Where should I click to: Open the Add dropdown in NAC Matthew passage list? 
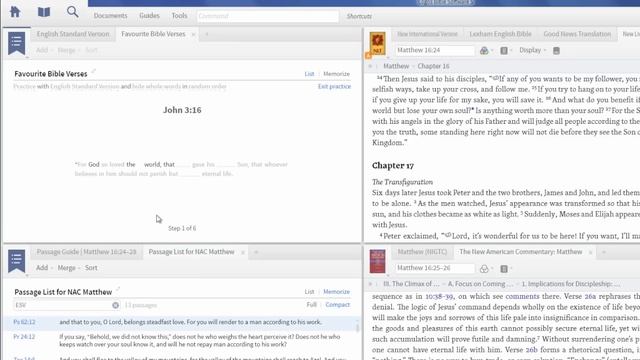44,268
